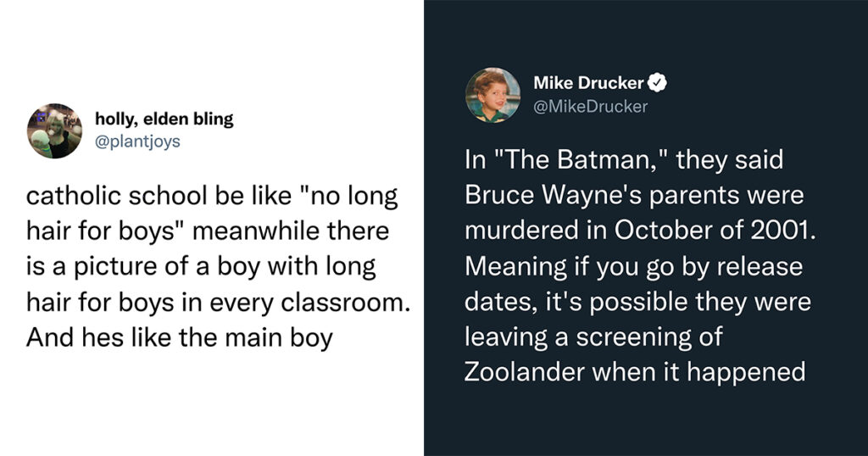Visit the @plantjoys handle
Viewport: 868px width, 456px height.
tap(137, 142)
